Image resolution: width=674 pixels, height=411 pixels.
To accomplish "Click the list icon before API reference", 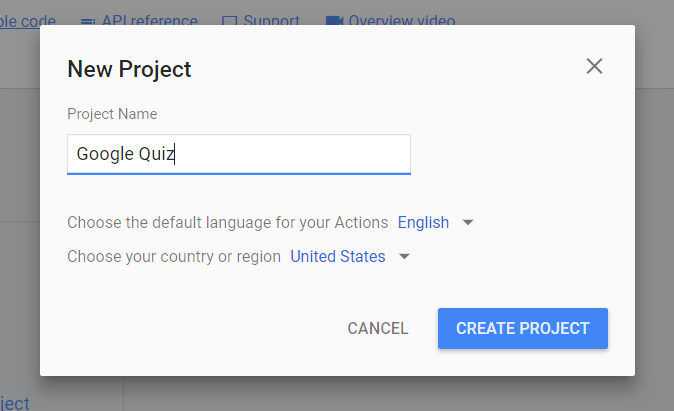I will (88, 21).
